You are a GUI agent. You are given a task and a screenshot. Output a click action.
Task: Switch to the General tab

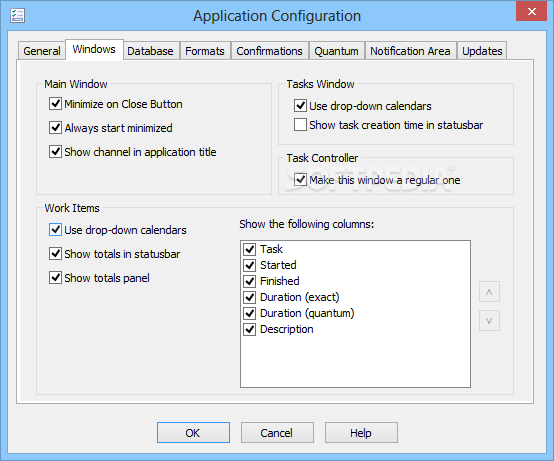[x=42, y=51]
